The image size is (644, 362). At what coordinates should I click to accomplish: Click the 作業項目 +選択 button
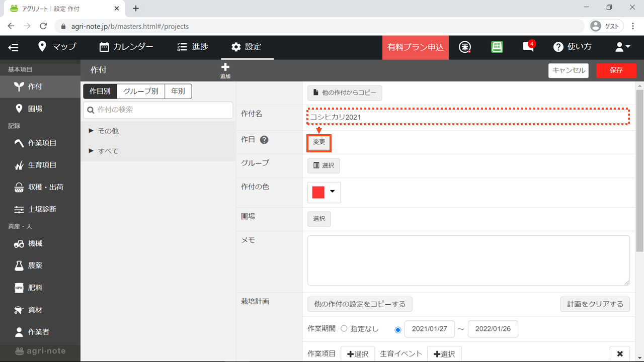[358, 354]
